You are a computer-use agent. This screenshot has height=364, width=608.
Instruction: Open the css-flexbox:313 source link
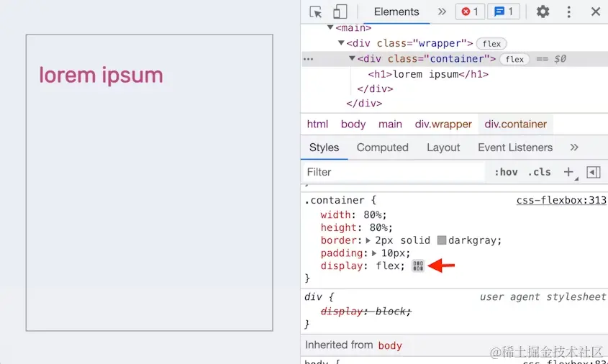coord(561,200)
